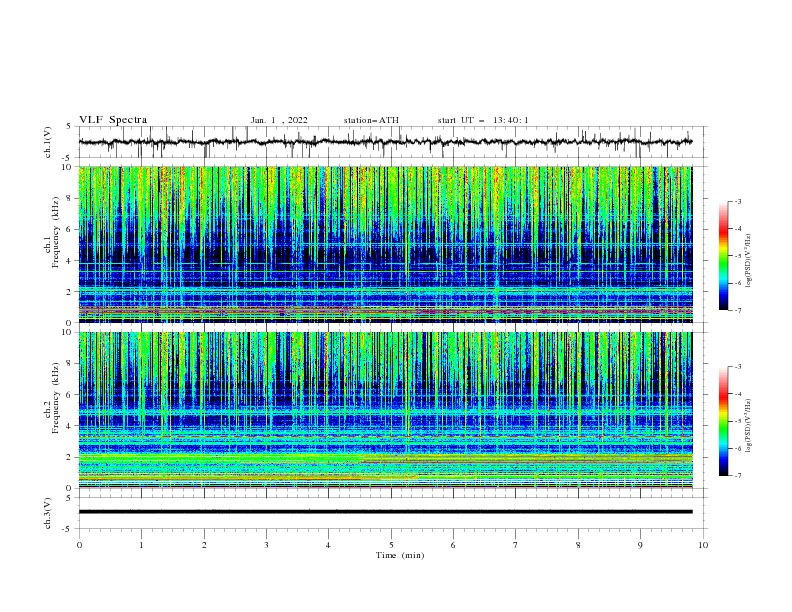Click the ch.1 spectrogram panel
This screenshot has width=792, height=612.
(385, 244)
